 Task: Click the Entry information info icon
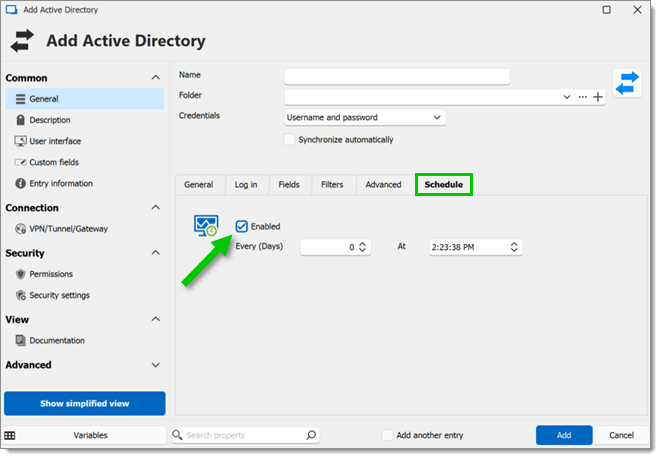pos(20,183)
